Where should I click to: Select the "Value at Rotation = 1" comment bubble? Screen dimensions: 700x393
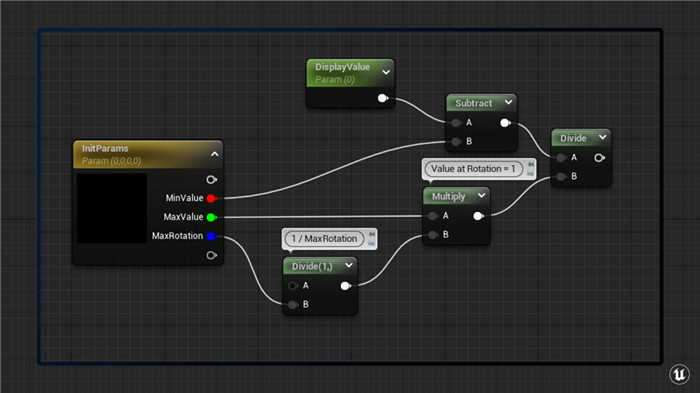coord(473,169)
